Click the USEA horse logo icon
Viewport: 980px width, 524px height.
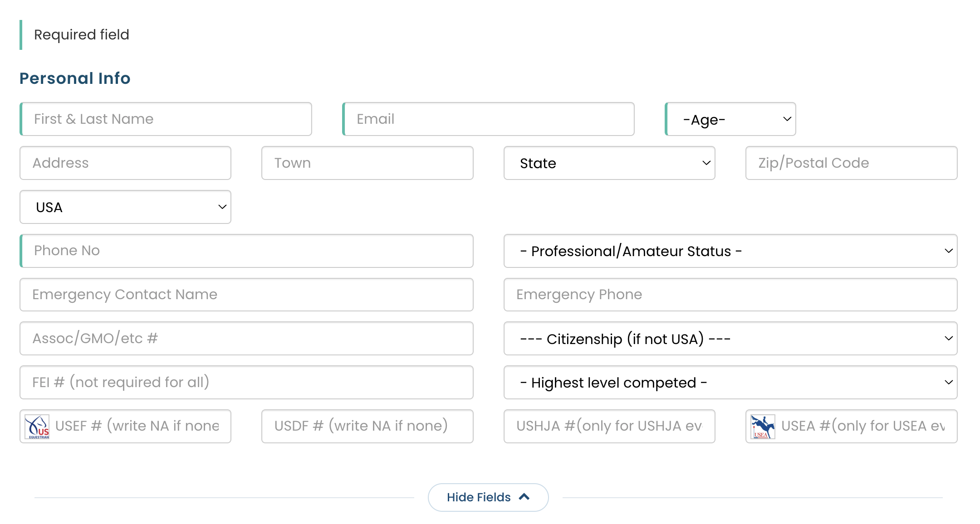tap(763, 427)
